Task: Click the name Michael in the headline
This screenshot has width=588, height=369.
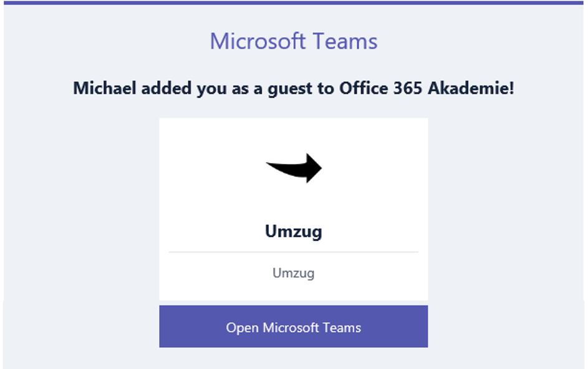Action: coord(105,88)
